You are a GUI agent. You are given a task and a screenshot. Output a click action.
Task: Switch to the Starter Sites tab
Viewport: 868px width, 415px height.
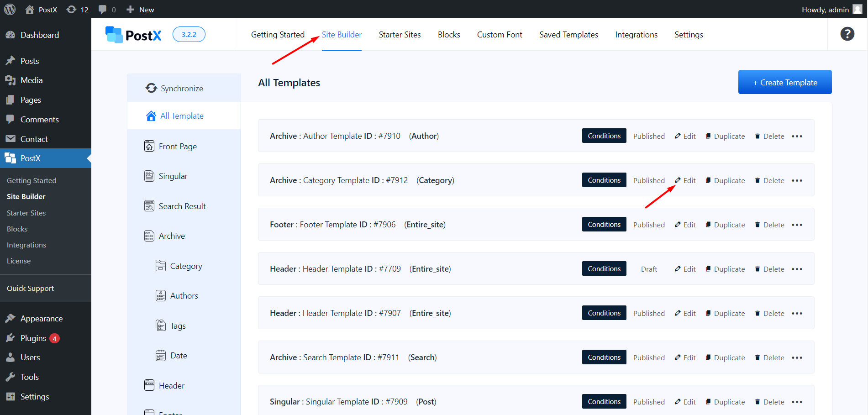pos(400,34)
